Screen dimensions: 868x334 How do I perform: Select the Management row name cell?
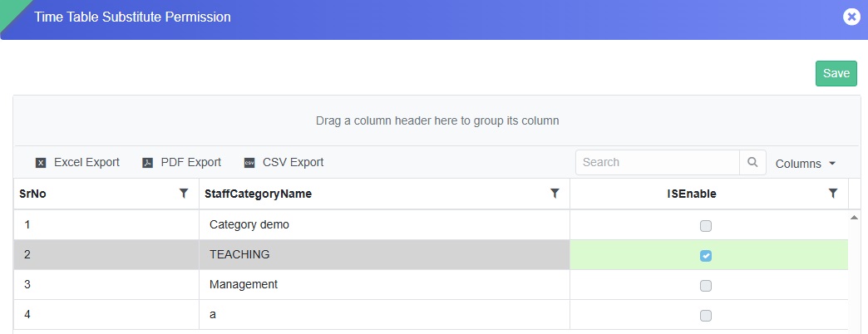point(243,285)
